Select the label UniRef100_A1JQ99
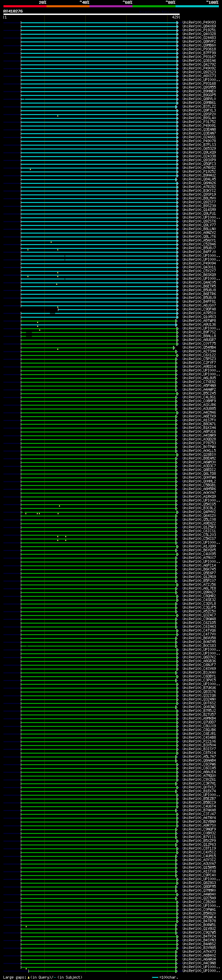 coord(199,546)
